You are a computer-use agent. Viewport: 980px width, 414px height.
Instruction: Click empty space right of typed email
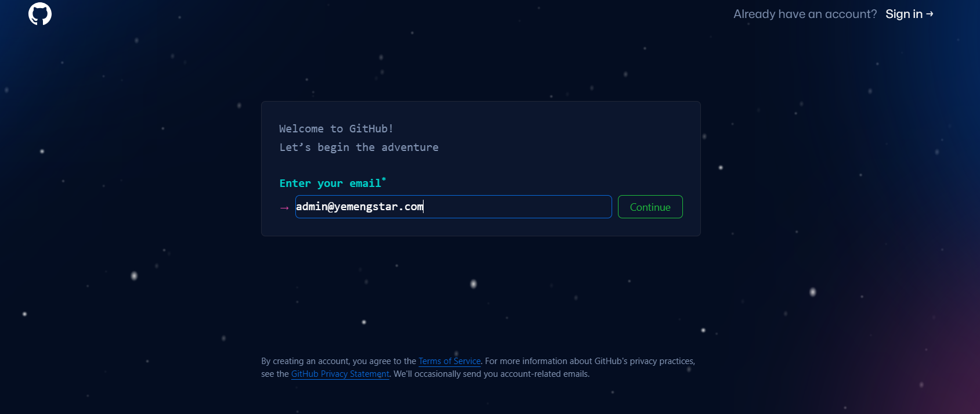[x=516, y=207]
